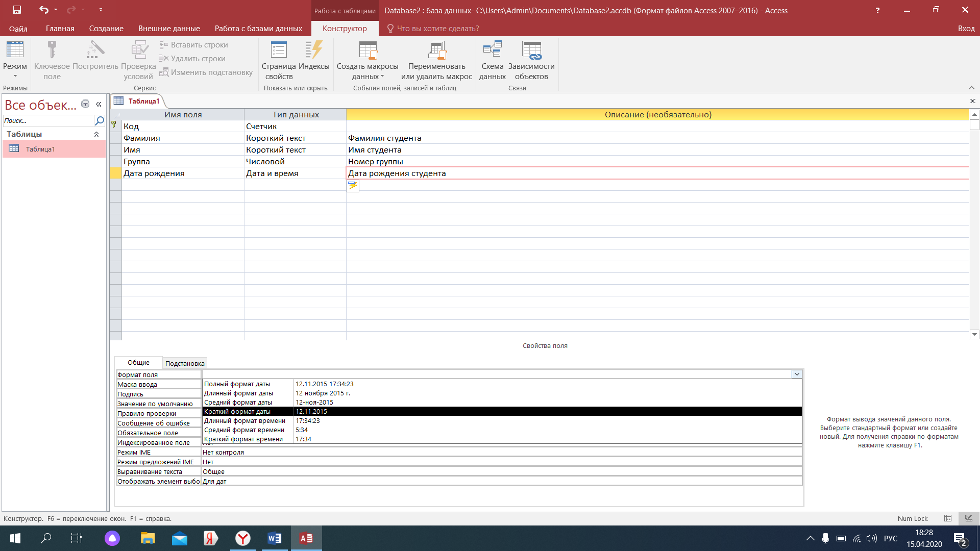Click the Общие properties tab
This screenshot has height=551, width=980.
pyautogui.click(x=138, y=363)
